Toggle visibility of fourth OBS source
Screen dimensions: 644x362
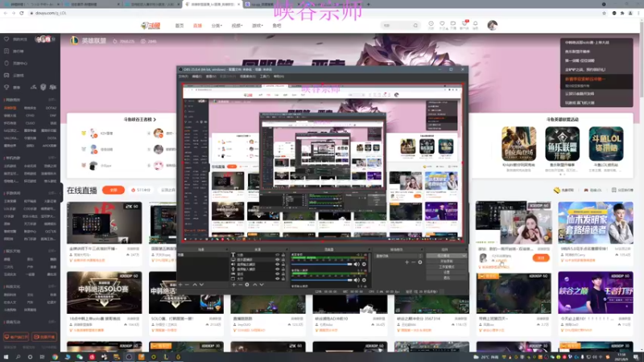277,269
